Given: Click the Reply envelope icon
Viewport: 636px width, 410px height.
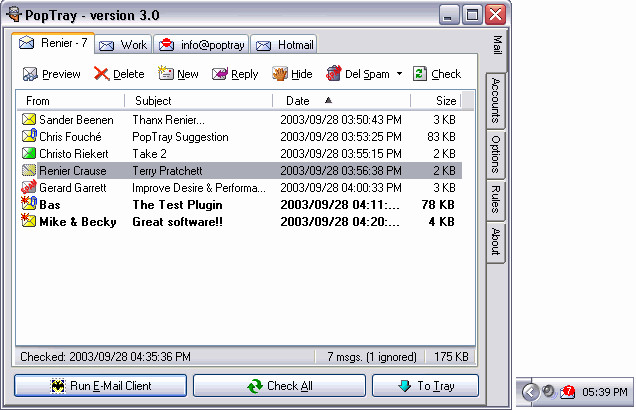Looking at the screenshot, I should [219, 74].
